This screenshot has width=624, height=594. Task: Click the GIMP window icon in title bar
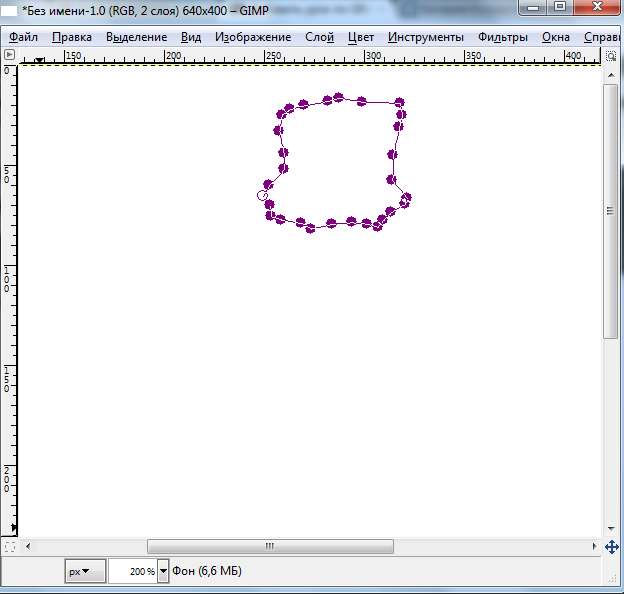tap(9, 11)
